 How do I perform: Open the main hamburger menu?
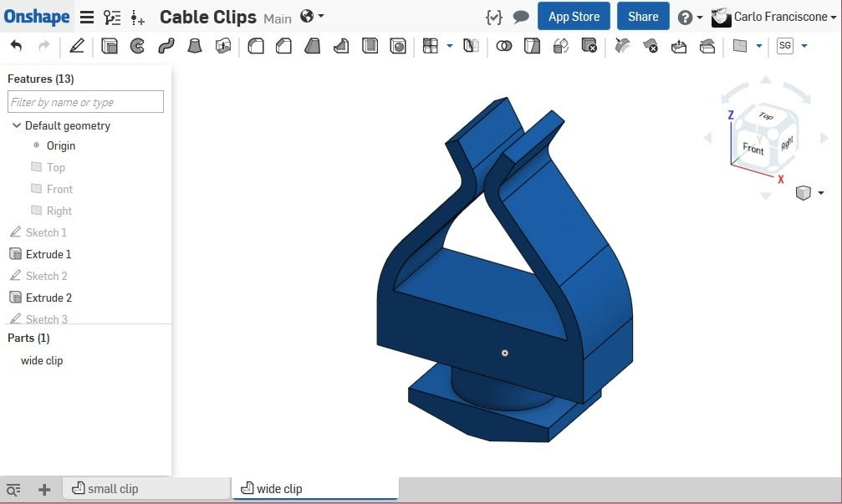point(87,16)
